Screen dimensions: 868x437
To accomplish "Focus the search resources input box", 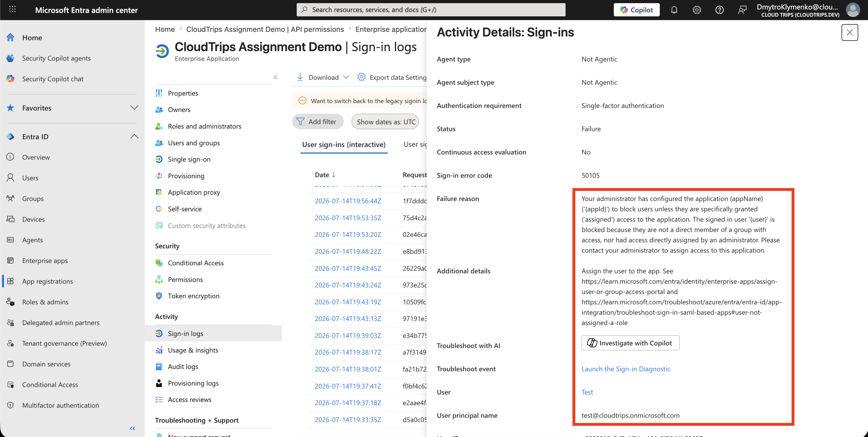I will (x=431, y=10).
